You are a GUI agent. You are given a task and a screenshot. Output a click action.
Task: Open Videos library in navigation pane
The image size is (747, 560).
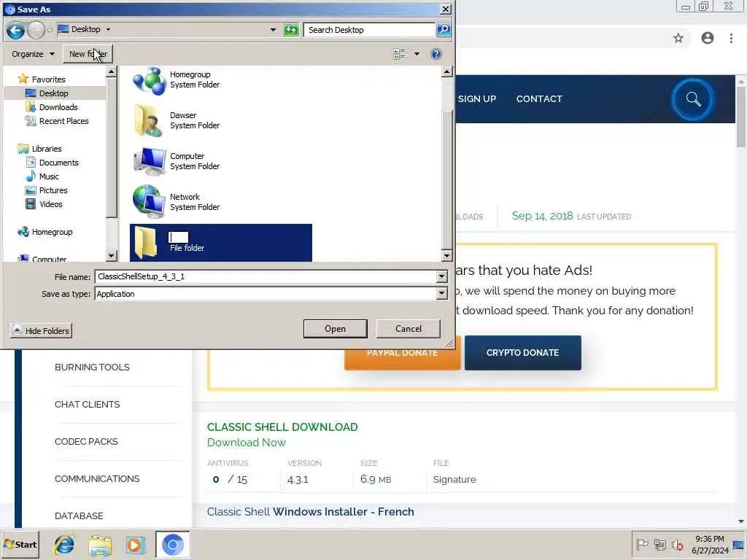(50, 204)
